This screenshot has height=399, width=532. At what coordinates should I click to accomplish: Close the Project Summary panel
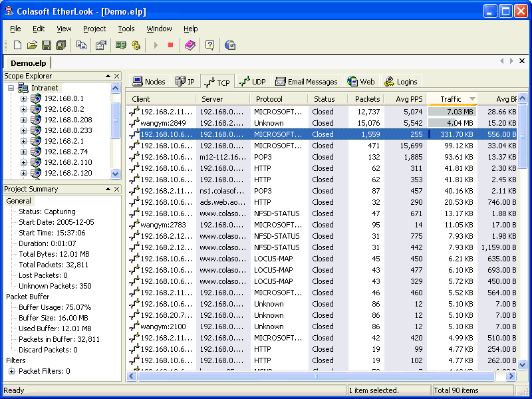[x=117, y=189]
